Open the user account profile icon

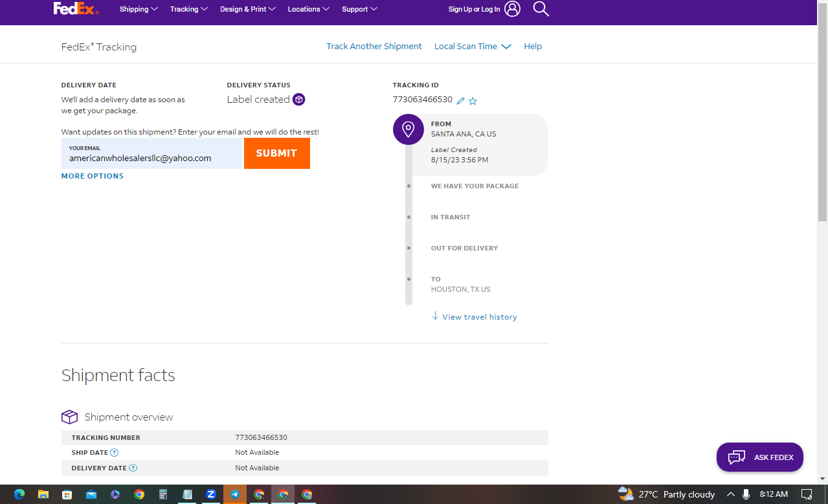coord(512,9)
